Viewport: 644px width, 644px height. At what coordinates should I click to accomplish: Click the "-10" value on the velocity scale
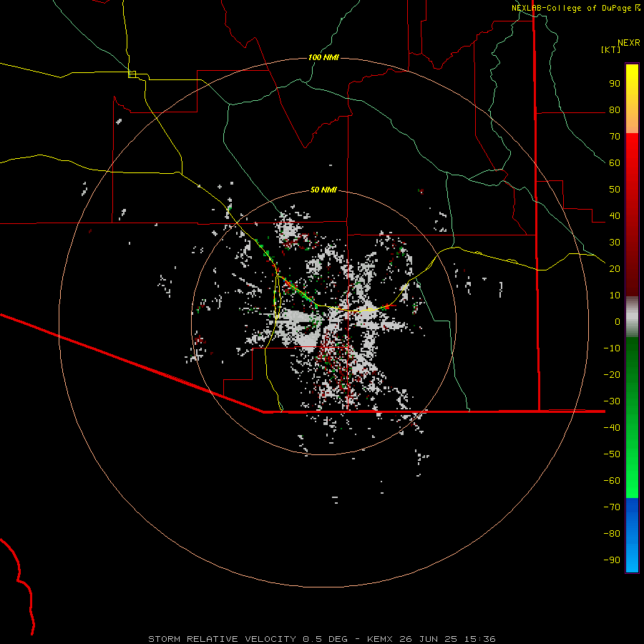click(x=612, y=348)
